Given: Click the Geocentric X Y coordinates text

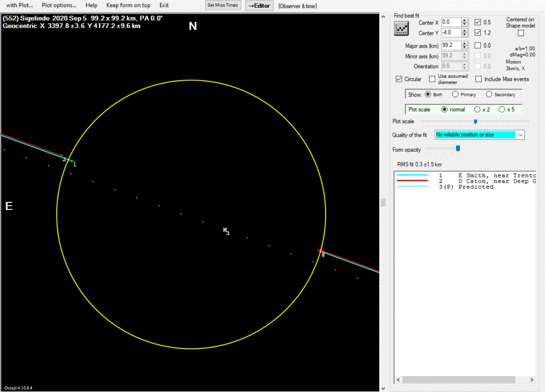Looking at the screenshot, I should click(72, 26).
